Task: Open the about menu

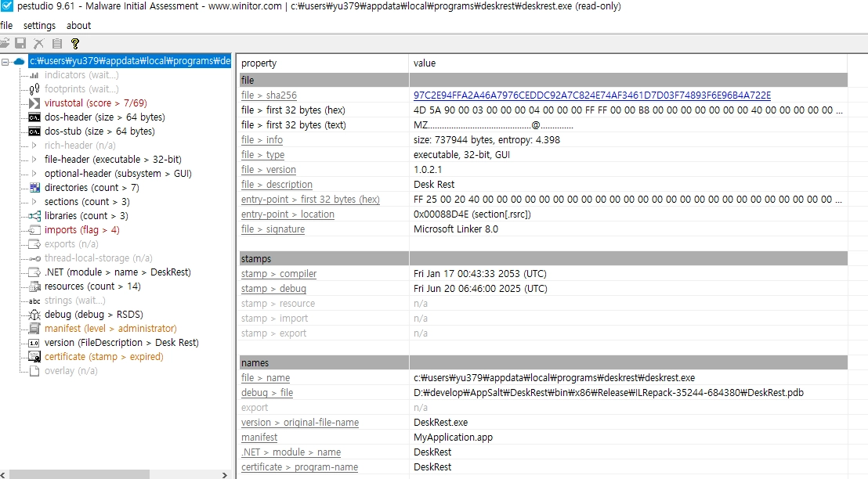Action: (x=78, y=26)
